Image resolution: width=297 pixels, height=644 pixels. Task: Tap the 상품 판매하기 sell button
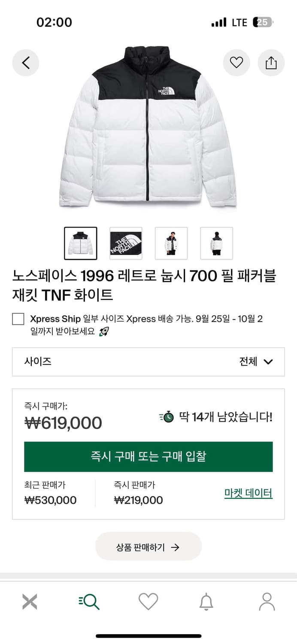click(x=148, y=546)
